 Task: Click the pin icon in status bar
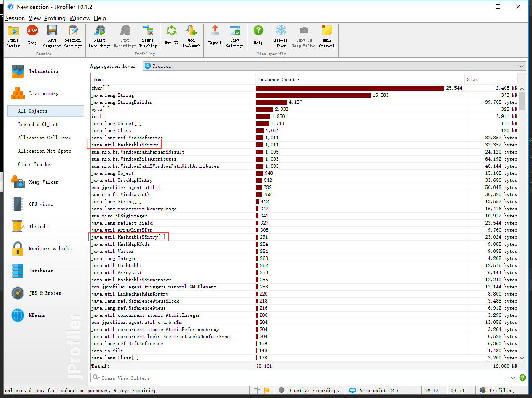click(257, 390)
